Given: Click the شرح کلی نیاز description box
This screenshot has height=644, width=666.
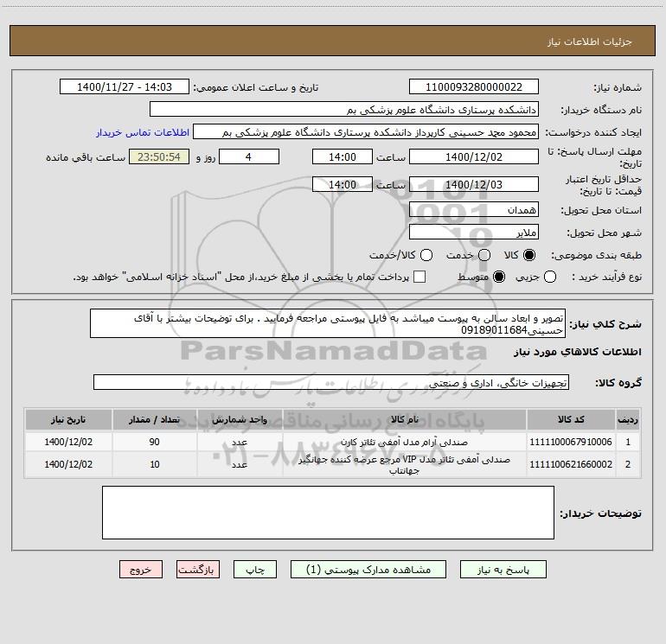Looking at the screenshot, I should pos(328,323).
